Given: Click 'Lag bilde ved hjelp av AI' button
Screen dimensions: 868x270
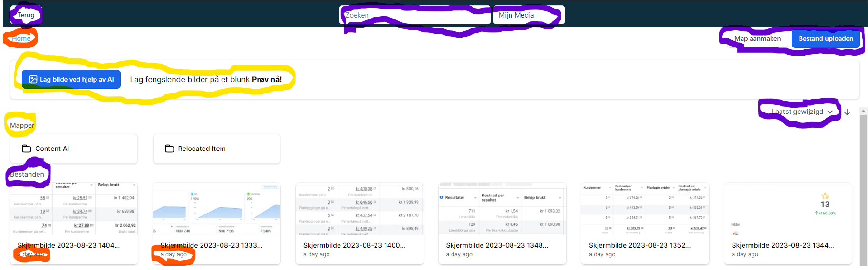Looking at the screenshot, I should [71, 79].
